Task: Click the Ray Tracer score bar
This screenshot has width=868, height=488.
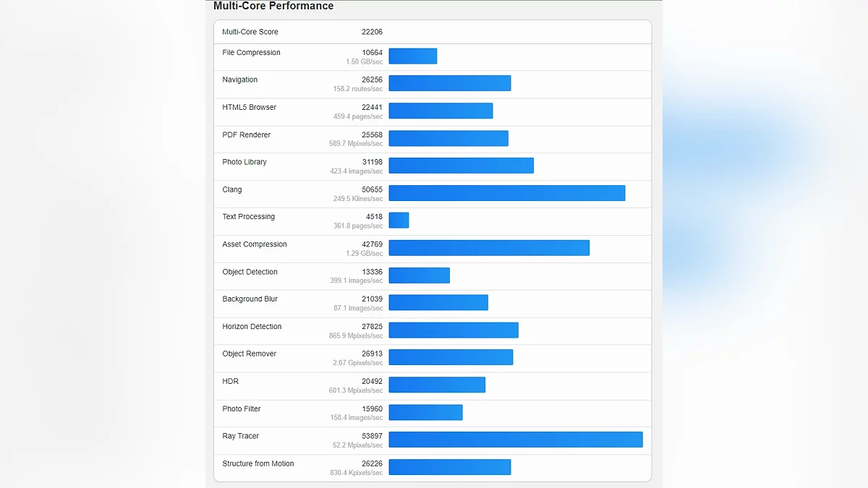Action: [x=515, y=440]
